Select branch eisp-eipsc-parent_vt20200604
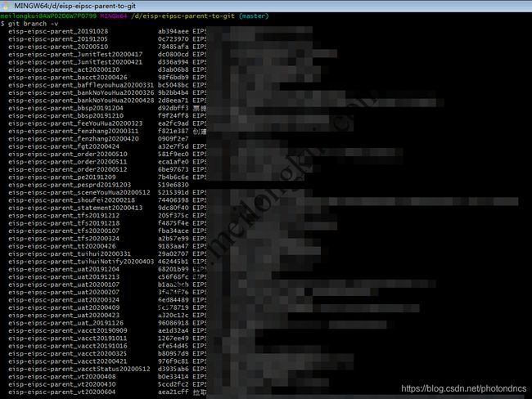532x399 pixels. 61,392
